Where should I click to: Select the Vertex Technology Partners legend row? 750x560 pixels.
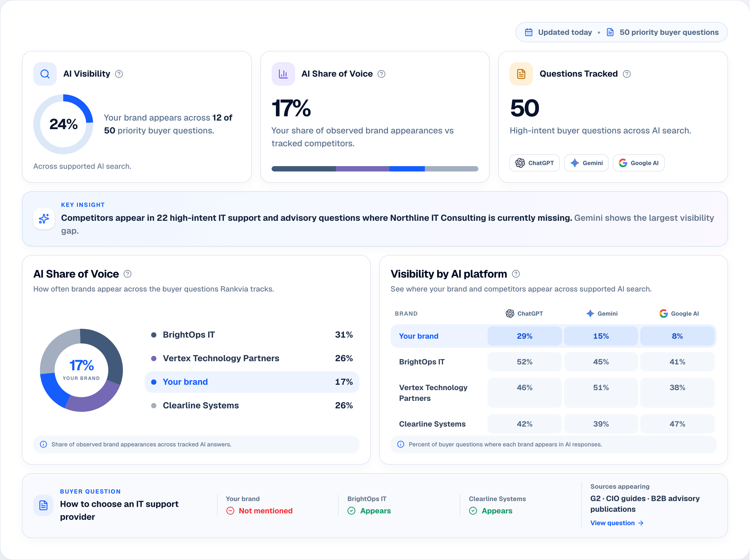coord(252,358)
